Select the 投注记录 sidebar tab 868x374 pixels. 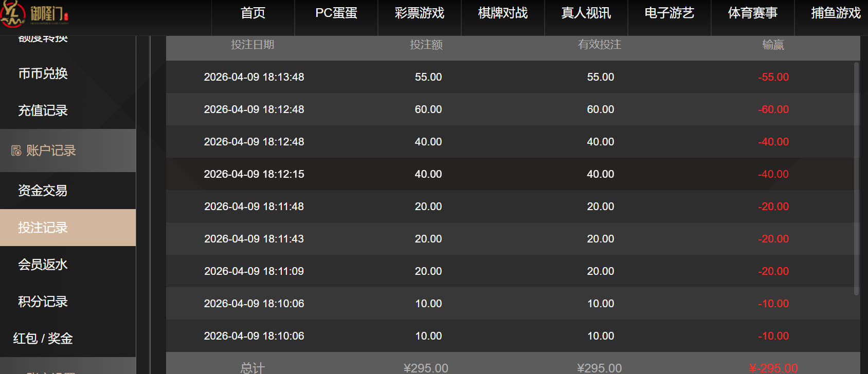(x=43, y=228)
